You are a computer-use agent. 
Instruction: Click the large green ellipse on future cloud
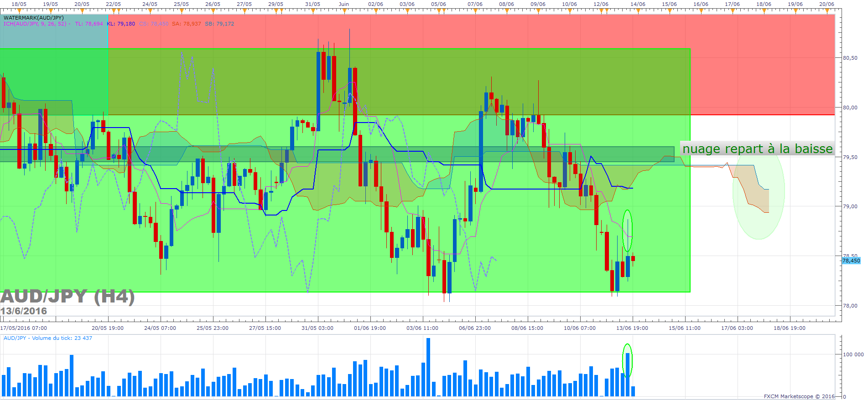click(759, 194)
